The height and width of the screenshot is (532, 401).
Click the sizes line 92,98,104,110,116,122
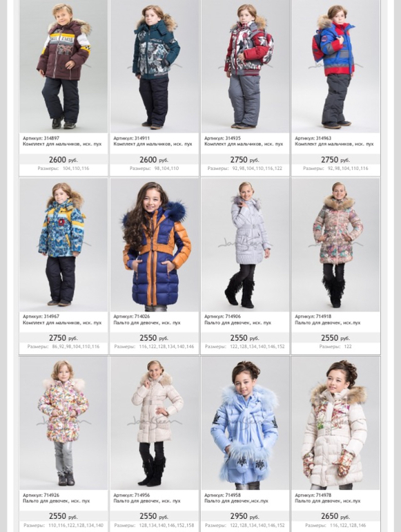245,169
